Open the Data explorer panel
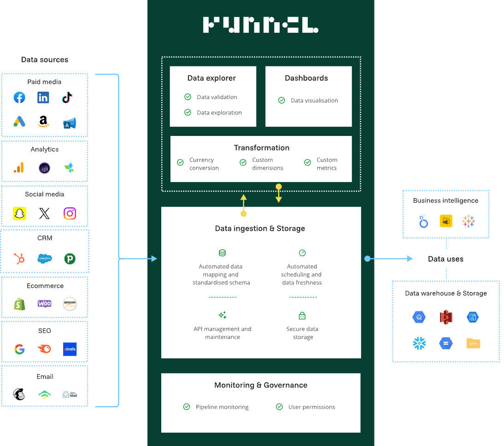Screen dimensions: 504x446 tap(213, 96)
